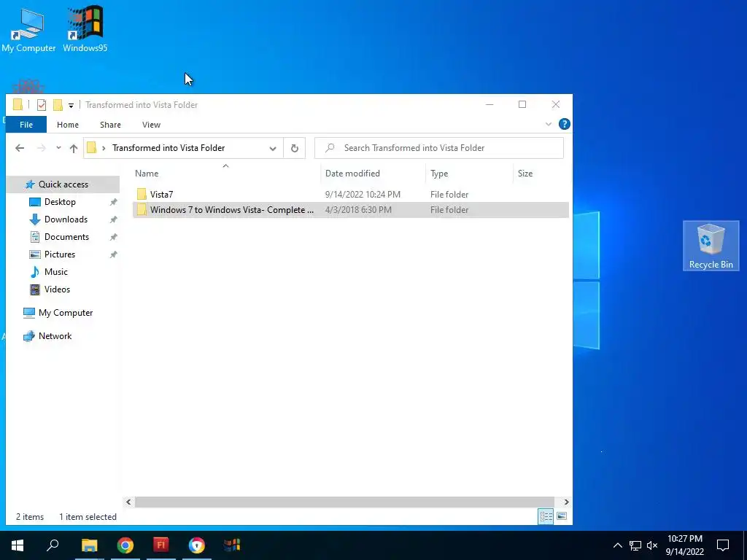Image resolution: width=747 pixels, height=560 pixels.
Task: Open the Windows Start menu
Action: [18, 545]
